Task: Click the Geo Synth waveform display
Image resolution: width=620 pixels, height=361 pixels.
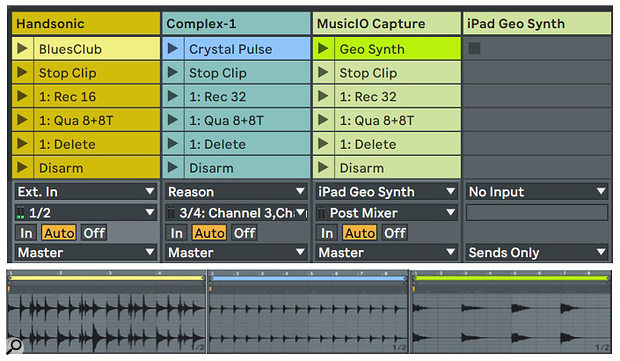Action: pyautogui.click(x=511, y=323)
